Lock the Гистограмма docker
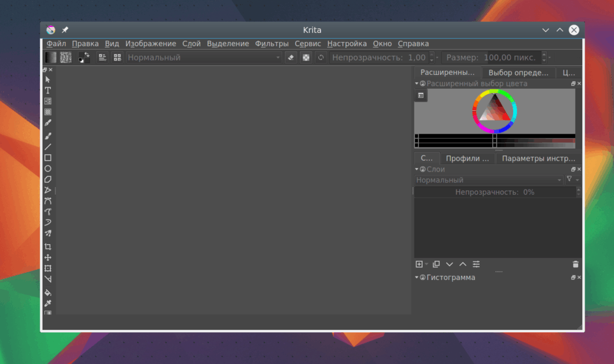Image resolution: width=614 pixels, height=364 pixels. pos(423,278)
